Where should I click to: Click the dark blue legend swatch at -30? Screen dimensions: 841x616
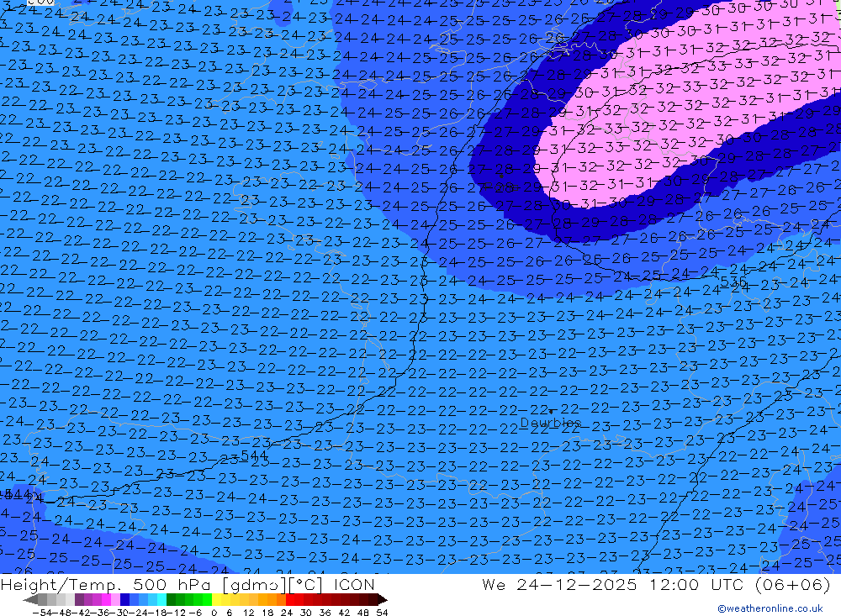click(124, 599)
